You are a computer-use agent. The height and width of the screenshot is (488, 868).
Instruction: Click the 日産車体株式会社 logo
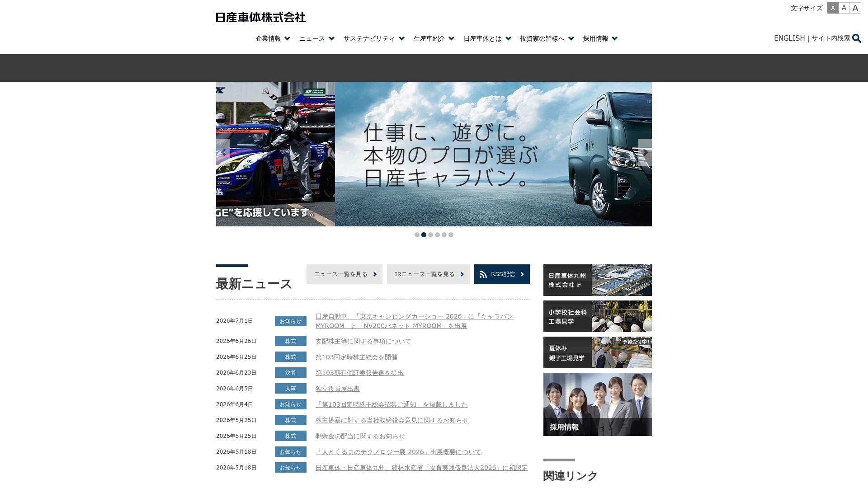click(260, 17)
